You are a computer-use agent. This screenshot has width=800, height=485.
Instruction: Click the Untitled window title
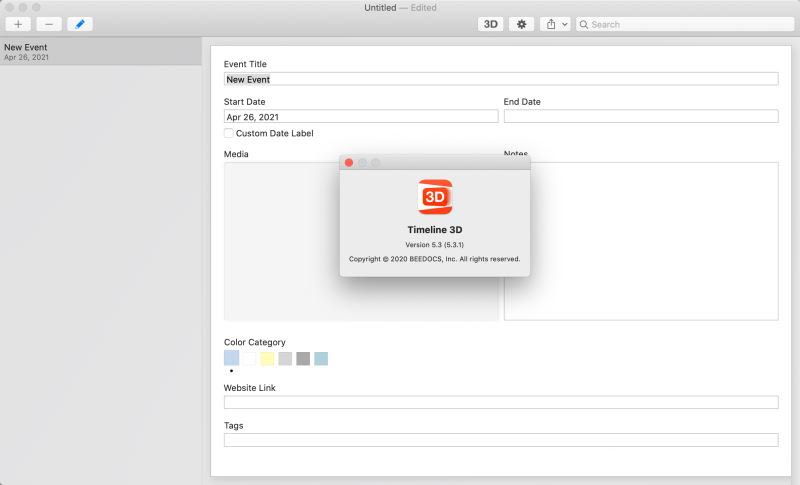pyautogui.click(x=380, y=8)
